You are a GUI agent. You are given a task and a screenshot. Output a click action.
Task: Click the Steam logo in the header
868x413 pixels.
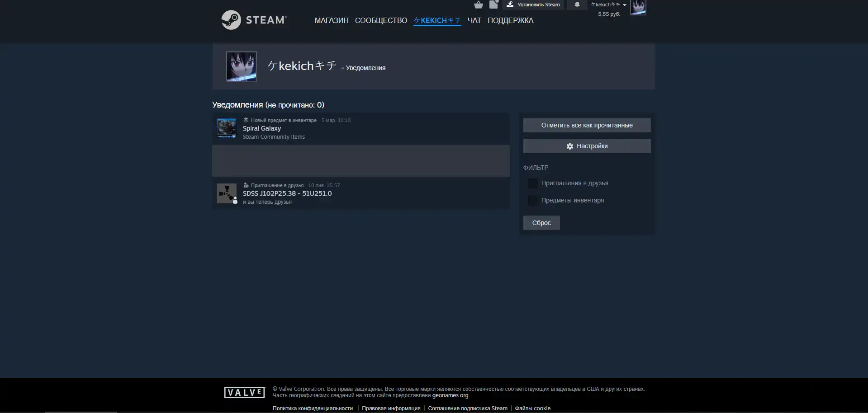coord(254,20)
